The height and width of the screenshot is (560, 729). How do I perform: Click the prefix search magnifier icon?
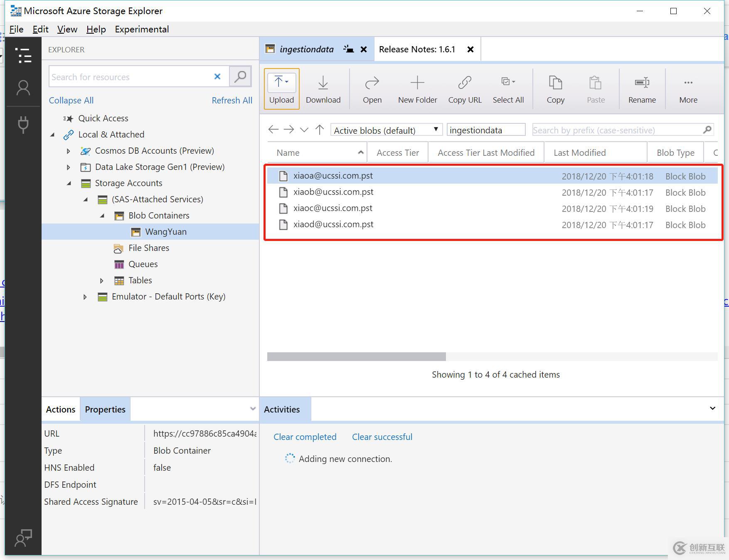coord(707,130)
